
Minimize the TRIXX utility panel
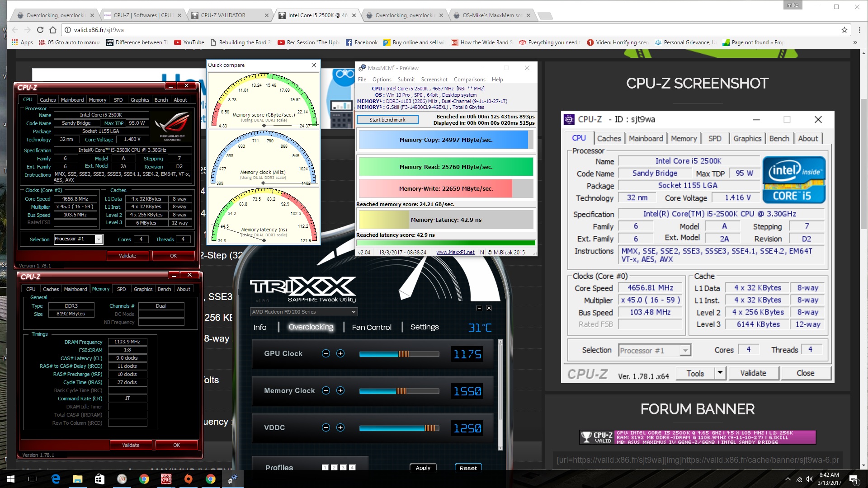click(x=479, y=308)
